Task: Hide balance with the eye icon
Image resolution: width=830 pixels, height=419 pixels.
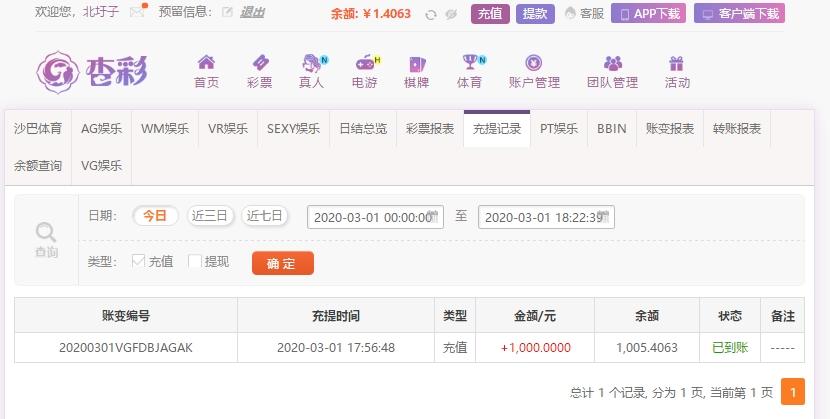Action: point(451,14)
